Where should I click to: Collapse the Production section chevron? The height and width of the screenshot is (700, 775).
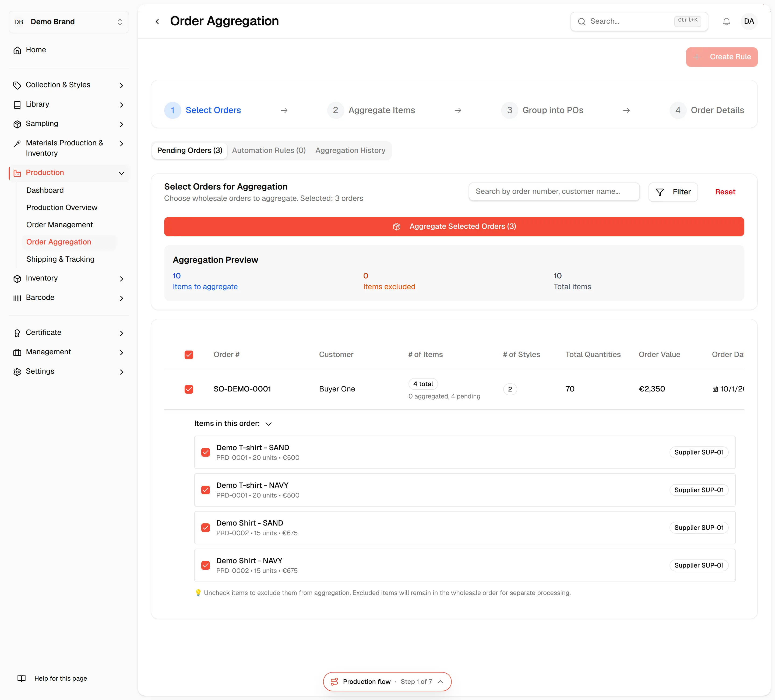[121, 173]
